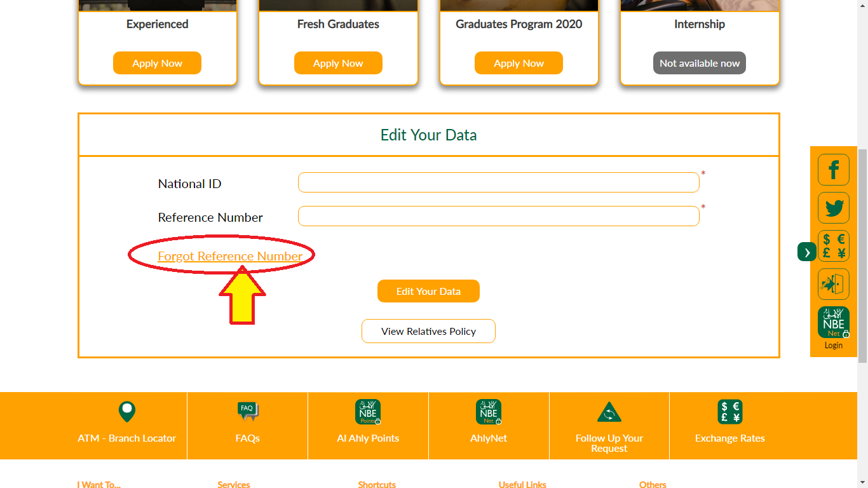Open the 'Useful Links' footer section
The image size is (868, 488).
(522, 484)
